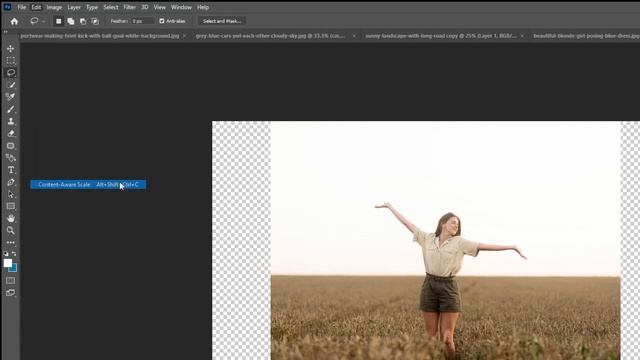Reset default foreground and background colors
The image size is (640, 360).
click(x=6, y=253)
